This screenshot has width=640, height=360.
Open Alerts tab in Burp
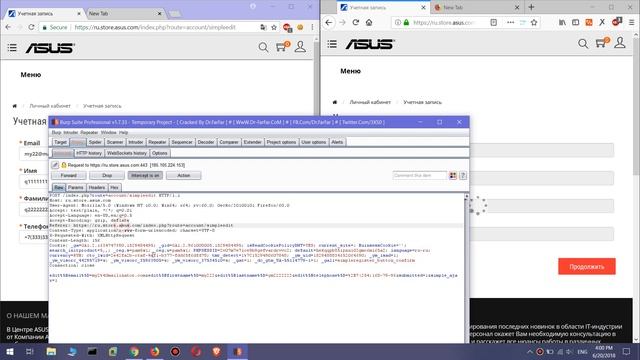[x=337, y=142]
